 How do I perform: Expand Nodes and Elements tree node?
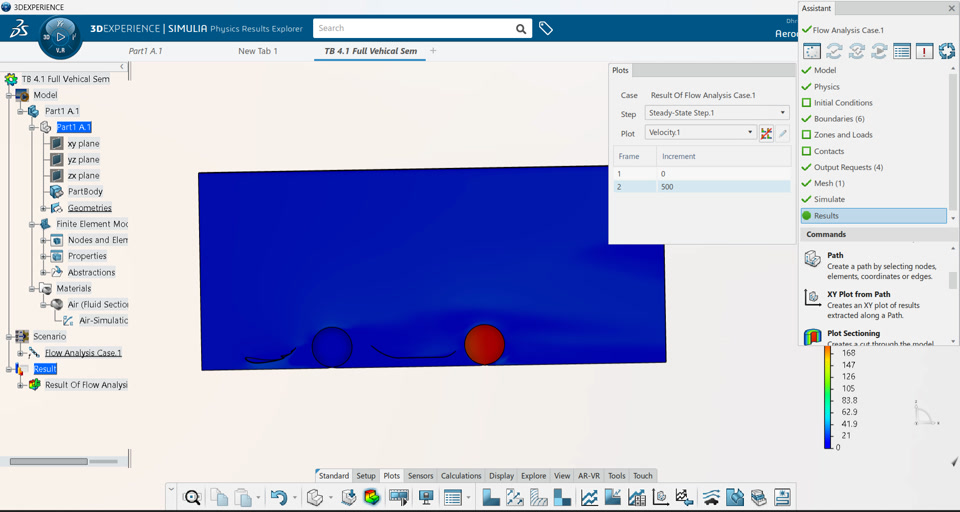tap(44, 240)
